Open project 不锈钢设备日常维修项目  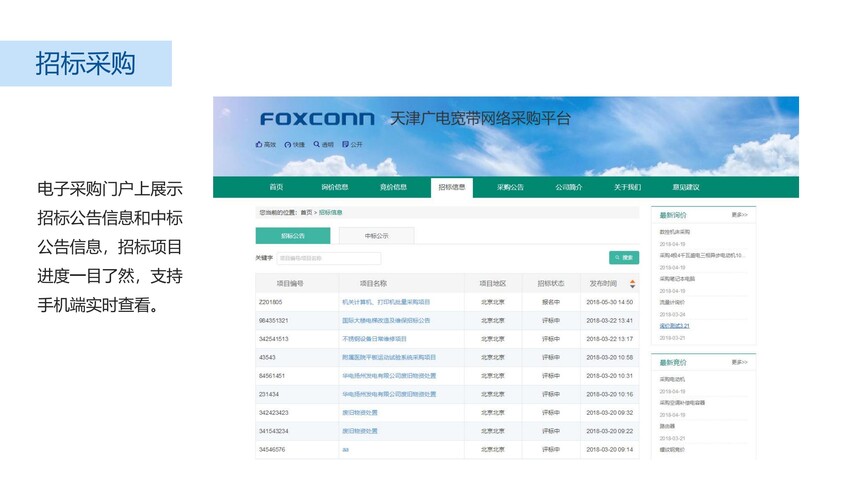coord(375,339)
